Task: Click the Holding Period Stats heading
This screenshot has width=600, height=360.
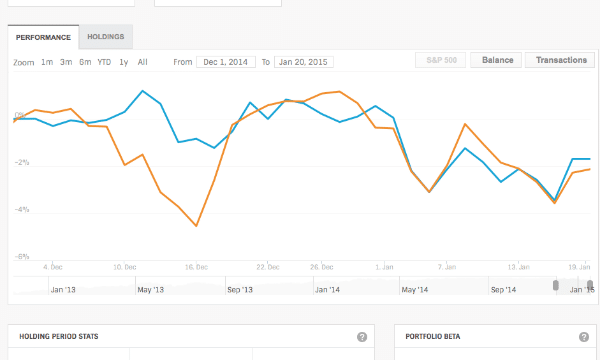Action: (x=59, y=337)
